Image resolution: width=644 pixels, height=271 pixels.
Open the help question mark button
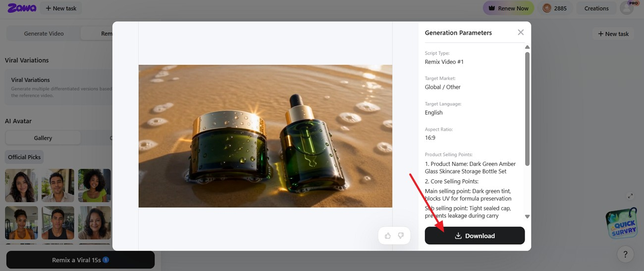point(625,254)
